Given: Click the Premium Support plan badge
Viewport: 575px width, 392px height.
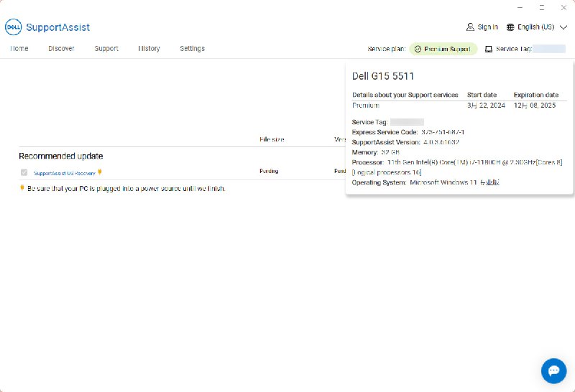Looking at the screenshot, I should pyautogui.click(x=443, y=49).
